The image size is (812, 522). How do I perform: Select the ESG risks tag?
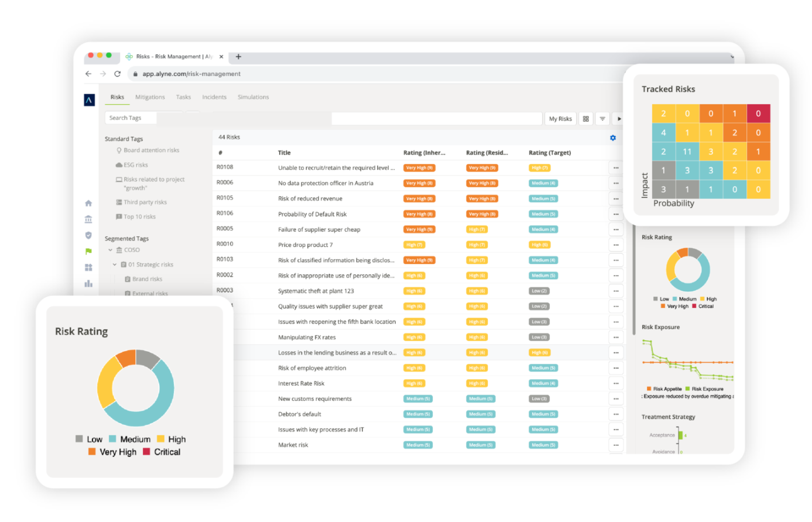point(135,165)
